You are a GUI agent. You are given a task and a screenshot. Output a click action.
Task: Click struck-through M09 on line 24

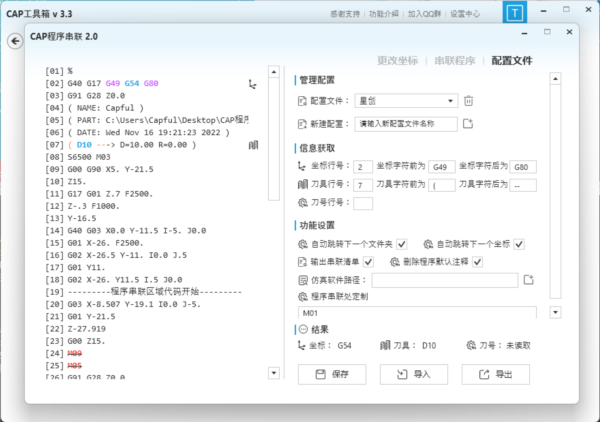[75, 353]
